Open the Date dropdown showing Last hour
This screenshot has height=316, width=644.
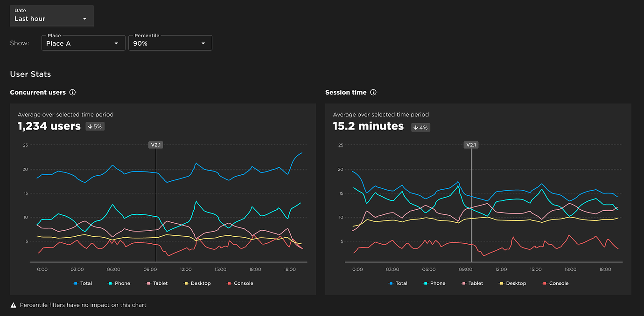click(51, 15)
